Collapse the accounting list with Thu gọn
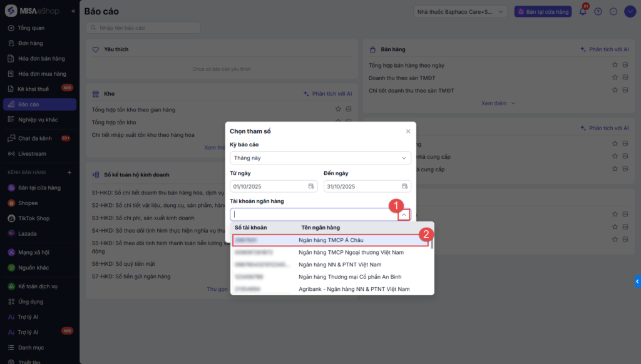Viewport: 641px width, 364px height. pyautogui.click(x=217, y=289)
